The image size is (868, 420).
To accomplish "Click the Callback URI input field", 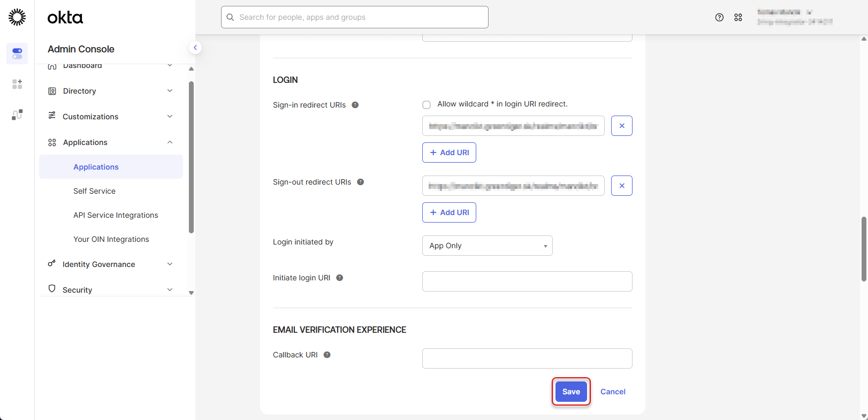I will click(527, 358).
